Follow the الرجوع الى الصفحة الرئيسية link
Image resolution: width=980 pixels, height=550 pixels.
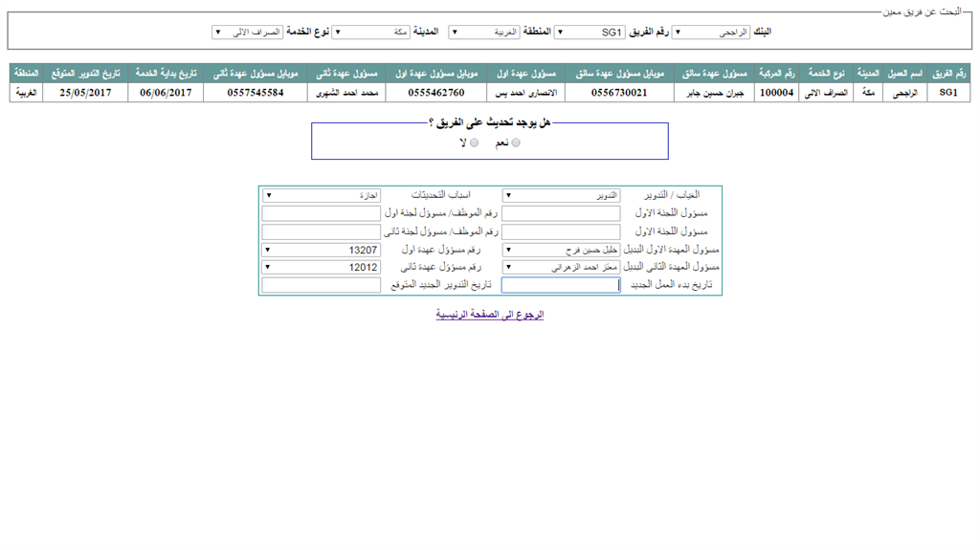tap(490, 315)
